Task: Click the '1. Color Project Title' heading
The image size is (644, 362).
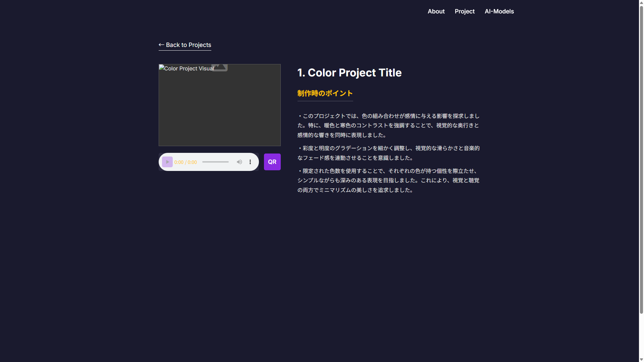Action: (x=349, y=73)
